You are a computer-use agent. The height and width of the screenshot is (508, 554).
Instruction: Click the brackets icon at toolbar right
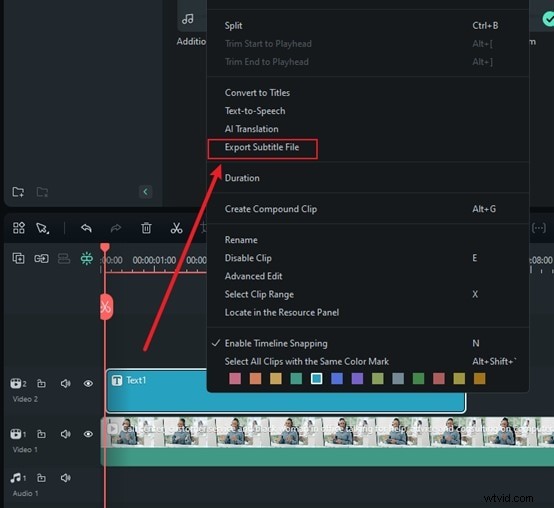pyautogui.click(x=539, y=228)
